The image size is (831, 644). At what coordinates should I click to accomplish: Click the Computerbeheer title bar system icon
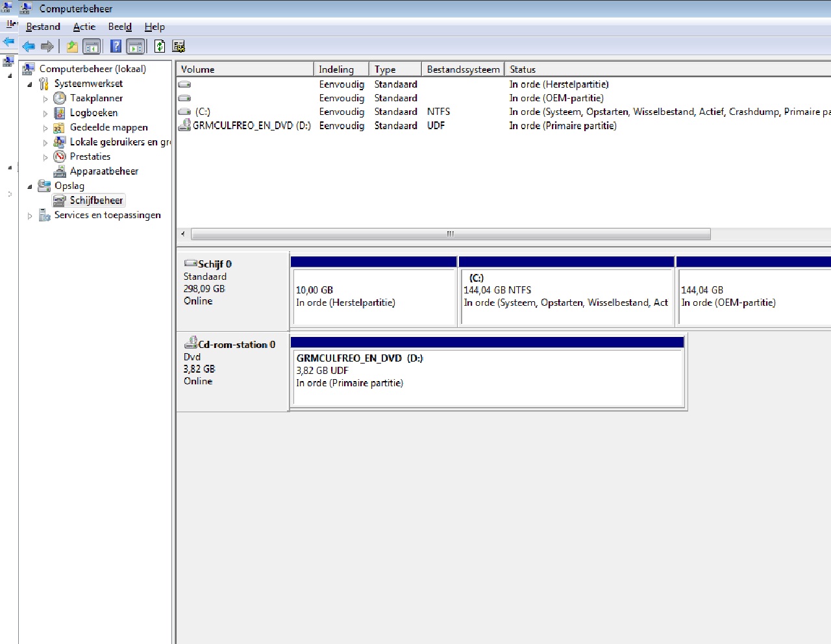[27, 8]
